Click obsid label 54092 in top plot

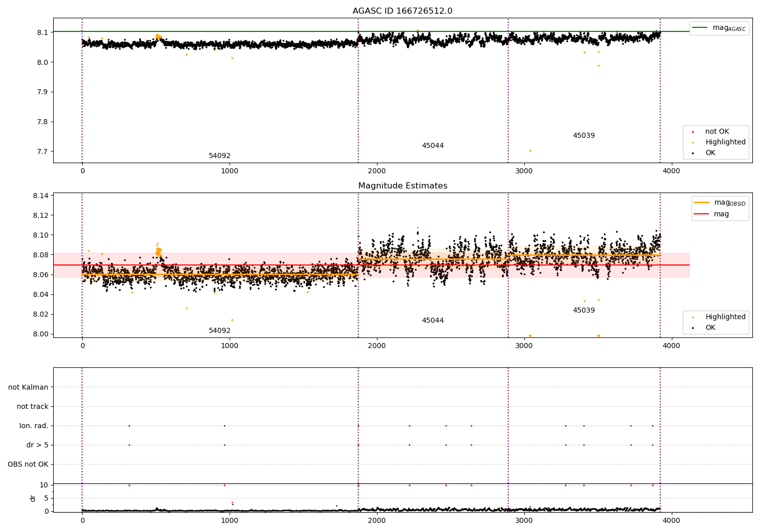219,156
